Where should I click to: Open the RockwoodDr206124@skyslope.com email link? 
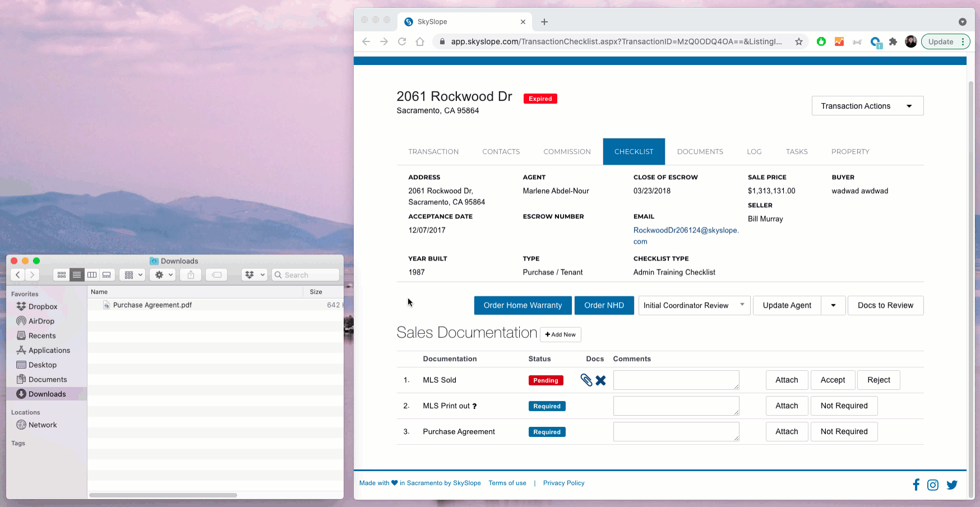pyautogui.click(x=686, y=236)
